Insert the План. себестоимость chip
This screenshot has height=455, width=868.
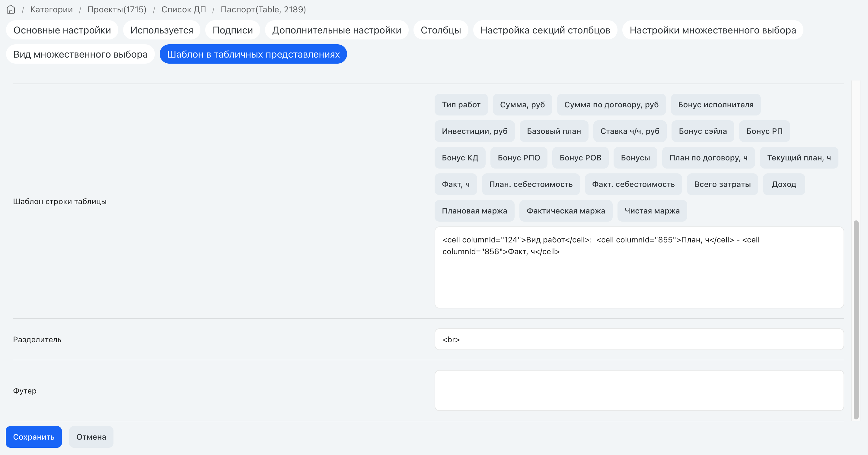coord(531,185)
